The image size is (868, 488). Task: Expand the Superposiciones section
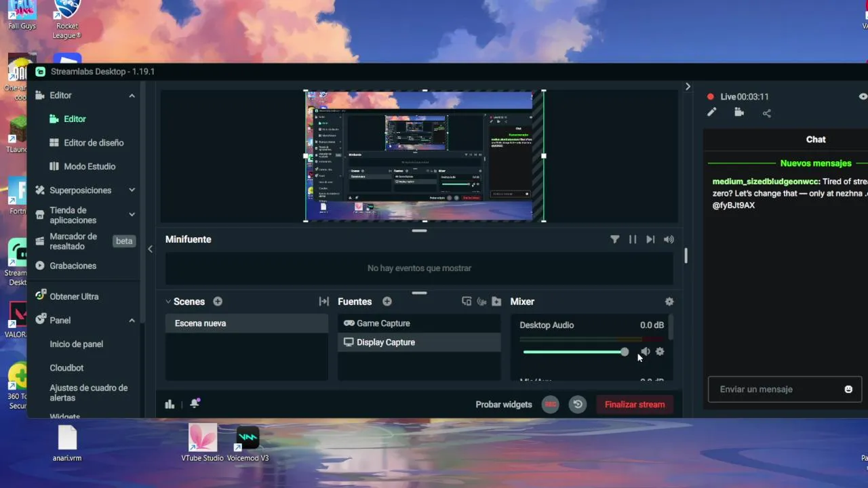[x=132, y=190]
